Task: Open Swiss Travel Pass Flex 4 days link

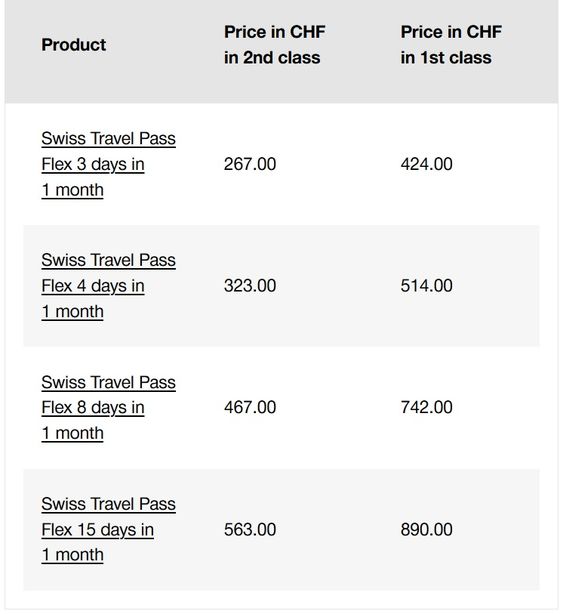Action: coord(108,286)
